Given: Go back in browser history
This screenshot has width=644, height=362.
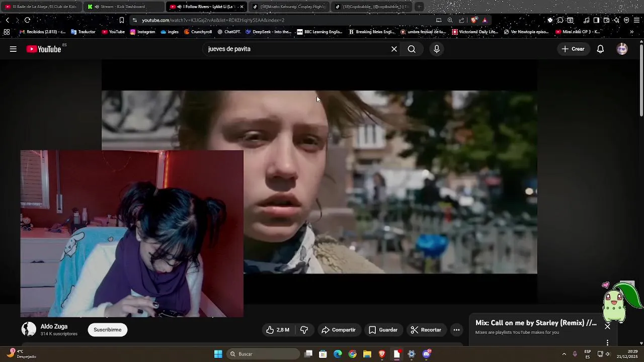Looking at the screenshot, I should tap(7, 20).
